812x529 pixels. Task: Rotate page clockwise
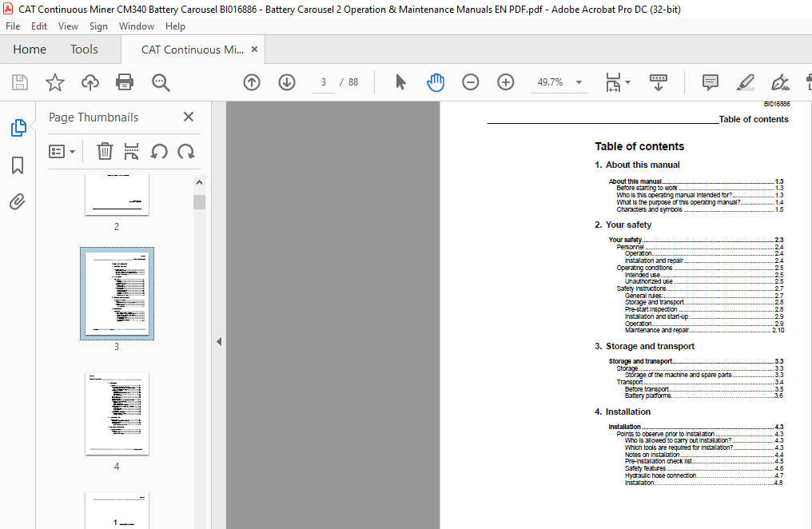pyautogui.click(x=186, y=152)
